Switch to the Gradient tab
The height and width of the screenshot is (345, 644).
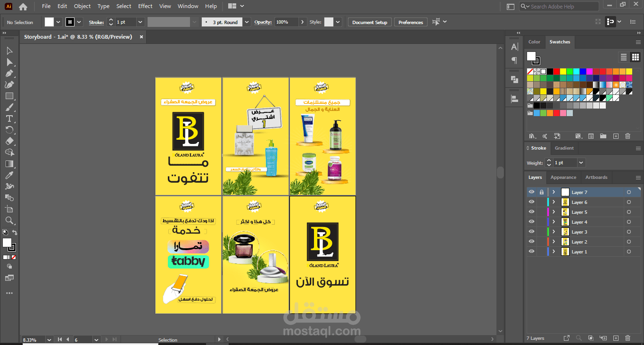564,148
